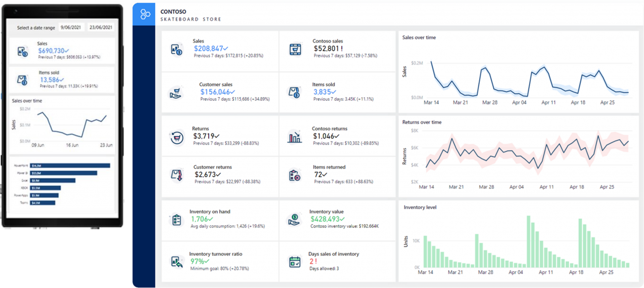
Task: Click the dashboard Items sold icon beside 3,835
Action: pos(294,92)
